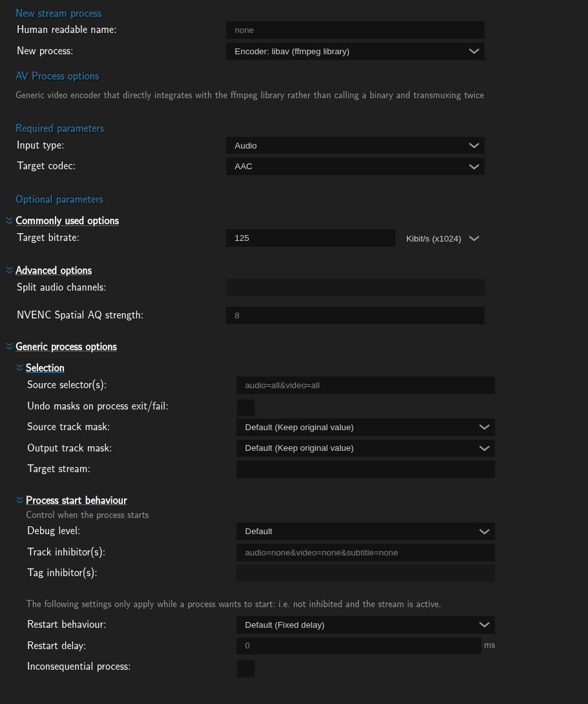Viewport: 588px width, 704px height.
Task: Click the Optional parameters heading
Action: (59, 200)
